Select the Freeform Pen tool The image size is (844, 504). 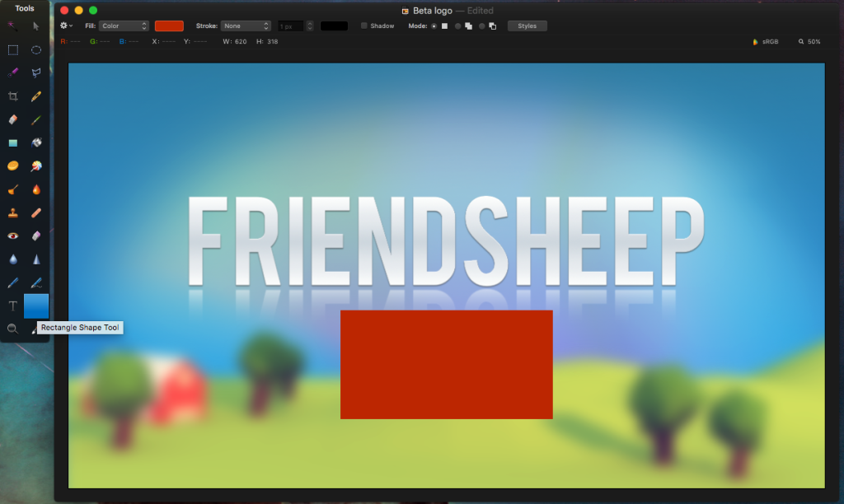coord(36,282)
